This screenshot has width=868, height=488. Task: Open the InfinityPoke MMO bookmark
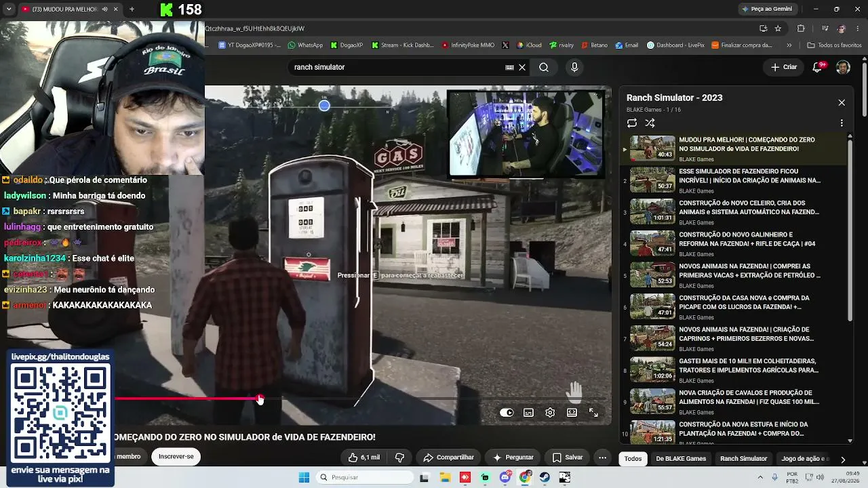point(468,45)
